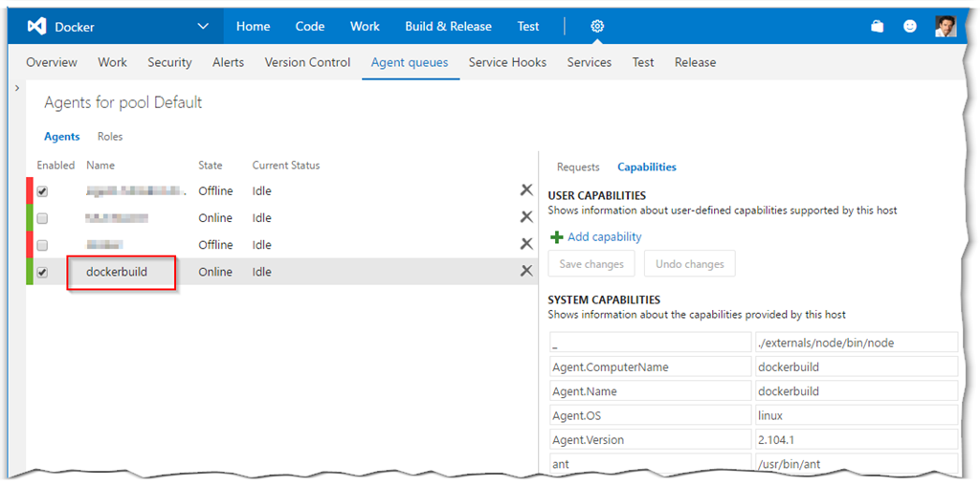The width and height of the screenshot is (980, 488).
Task: Delete the dockerbuild agent with X icon
Action: (526, 271)
